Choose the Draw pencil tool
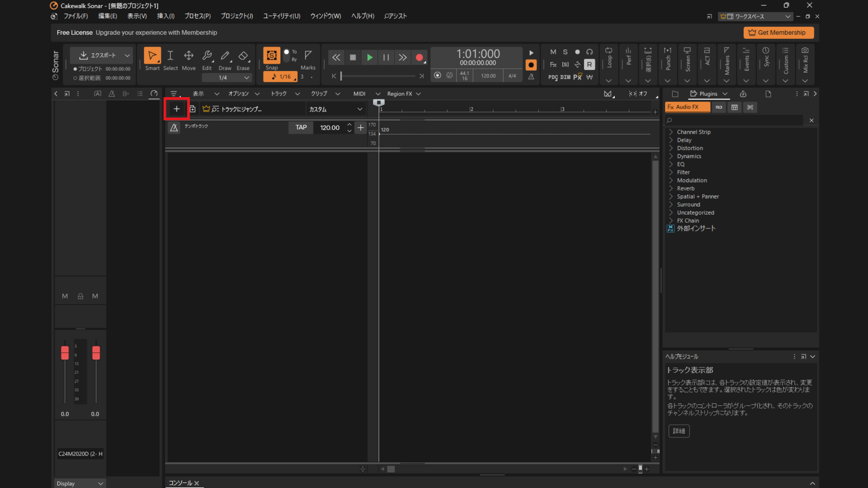Image resolution: width=868 pixels, height=488 pixels. pos(225,56)
